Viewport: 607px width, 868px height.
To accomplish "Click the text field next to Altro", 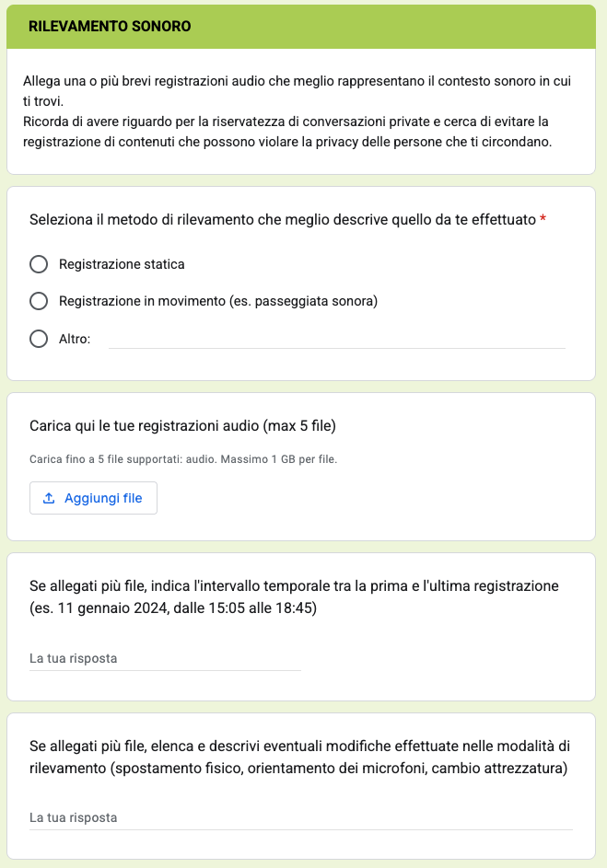I will tap(337, 339).
